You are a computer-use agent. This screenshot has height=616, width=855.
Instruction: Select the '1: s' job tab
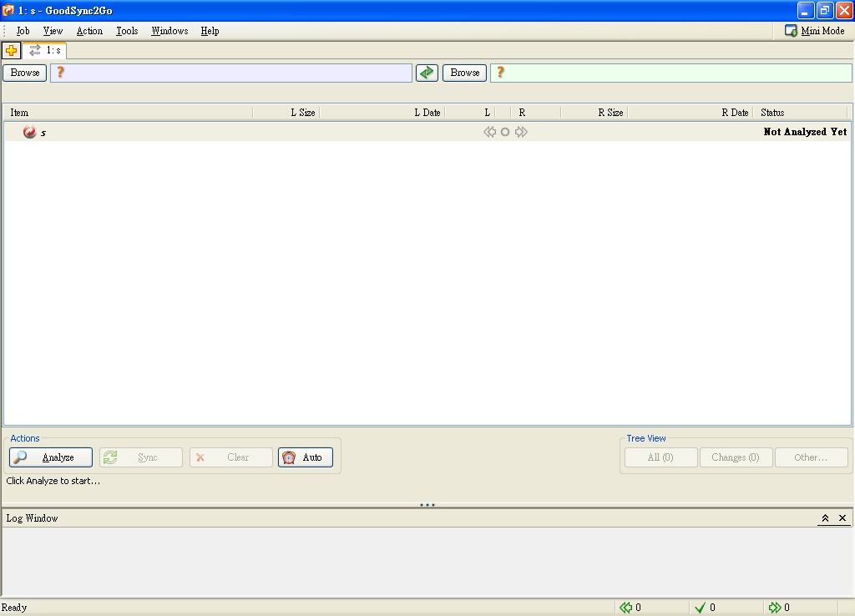[45, 51]
